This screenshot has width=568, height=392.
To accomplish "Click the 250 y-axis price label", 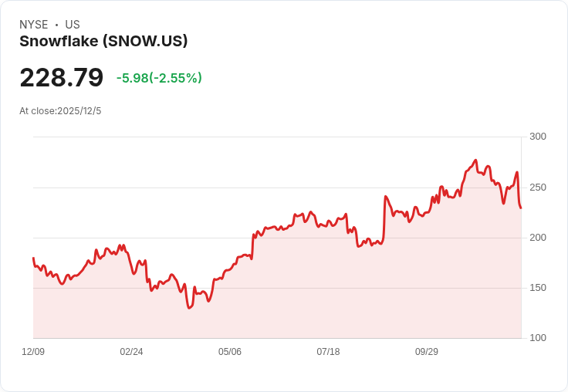I will coord(538,188).
